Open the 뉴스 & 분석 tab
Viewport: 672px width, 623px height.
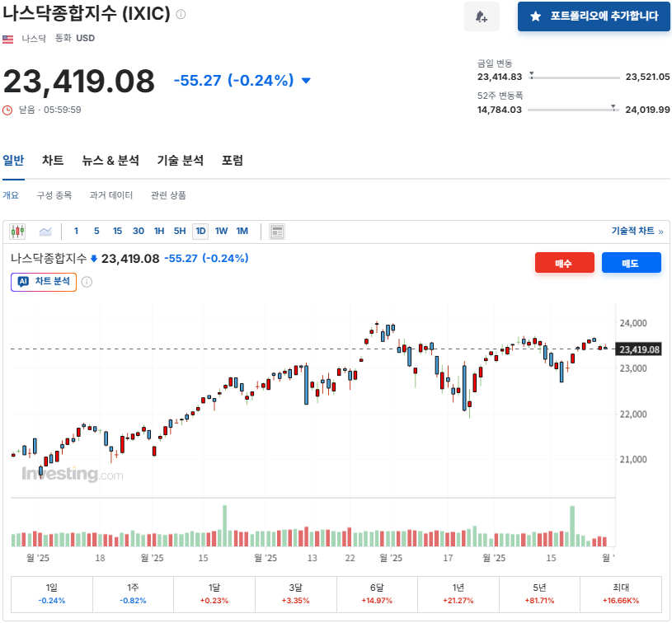[x=110, y=161]
